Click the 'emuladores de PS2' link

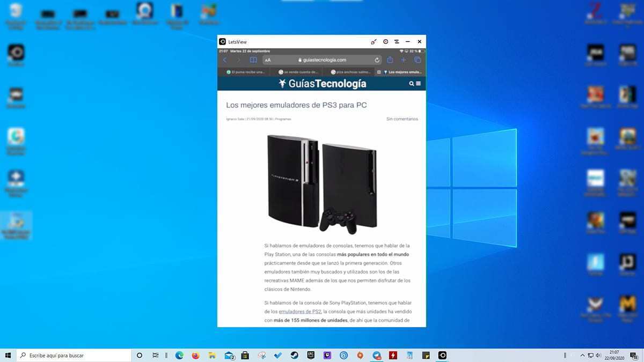coord(300,311)
